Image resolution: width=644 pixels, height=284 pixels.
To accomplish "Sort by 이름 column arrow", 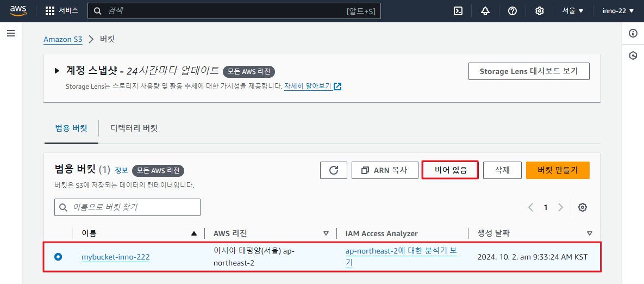I will point(194,234).
